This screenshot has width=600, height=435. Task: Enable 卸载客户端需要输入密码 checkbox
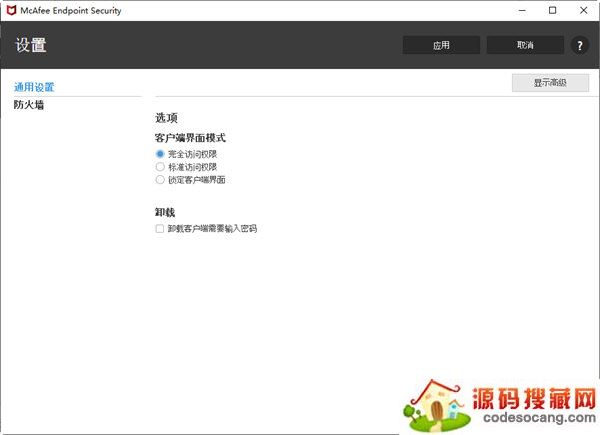coord(160,228)
